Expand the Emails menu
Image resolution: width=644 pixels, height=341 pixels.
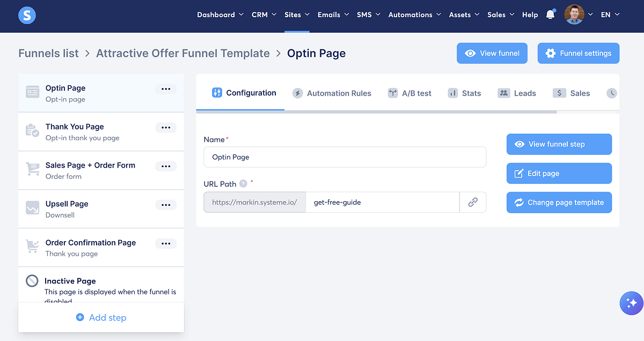click(333, 14)
